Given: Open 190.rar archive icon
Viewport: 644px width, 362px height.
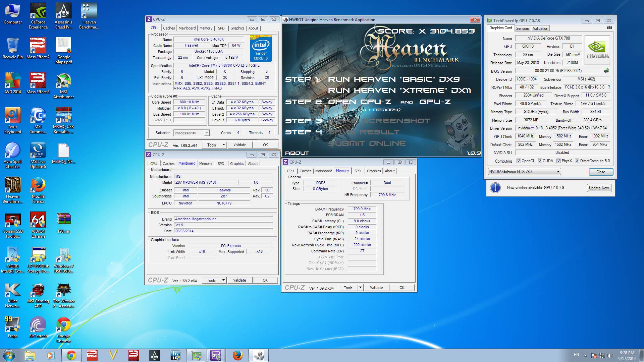Looking at the screenshot, I should (x=63, y=223).
